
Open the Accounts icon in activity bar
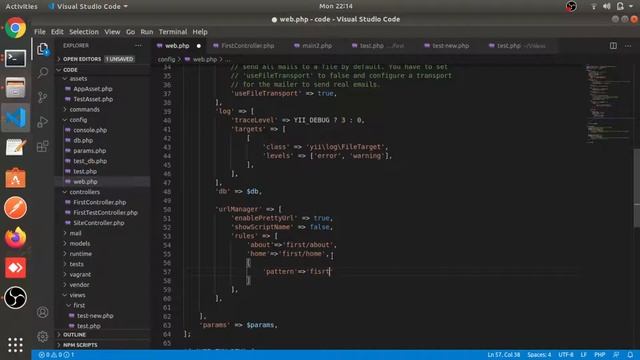pyautogui.click(x=43, y=313)
